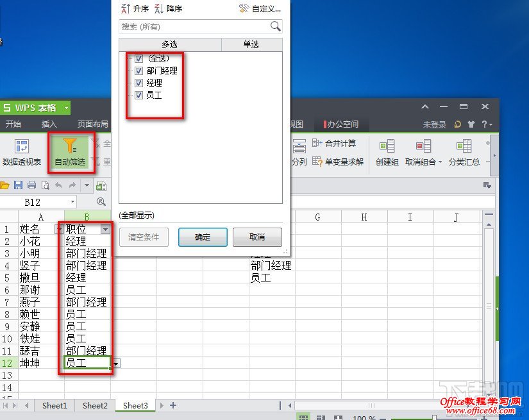The image size is (529, 420).
Task: Click the Undo arrow icon
Action: click(59, 185)
